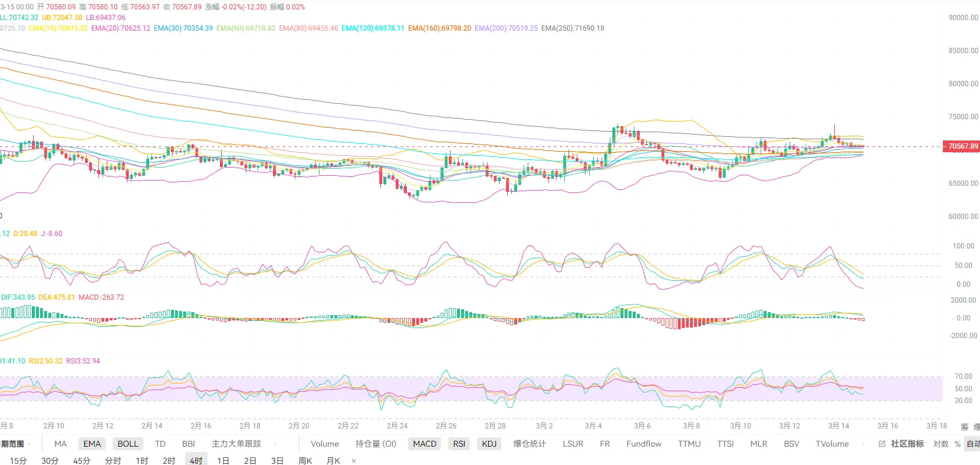Image resolution: width=980 pixels, height=465 pixels.
Task: Toggle 对数 logarithmic price scale
Action: [x=940, y=444]
